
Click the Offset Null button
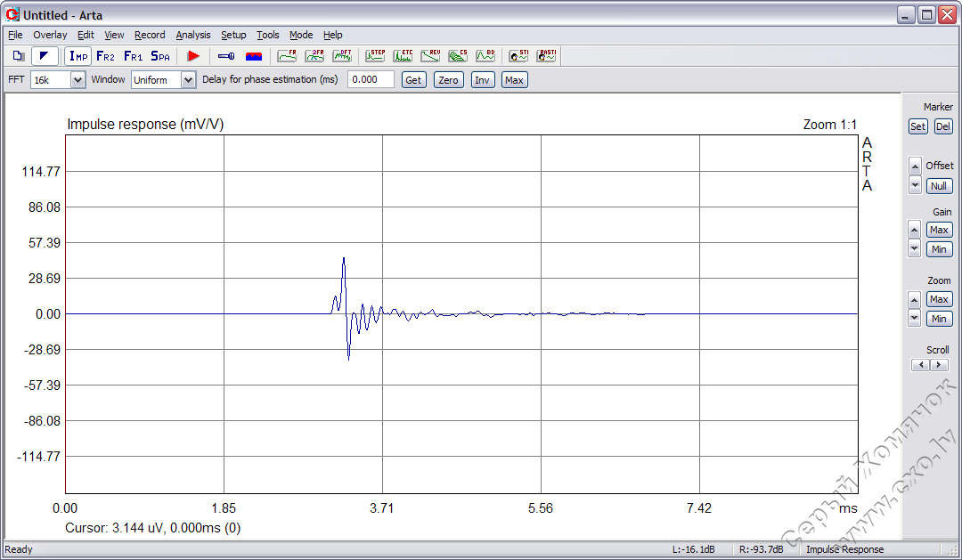(x=939, y=186)
